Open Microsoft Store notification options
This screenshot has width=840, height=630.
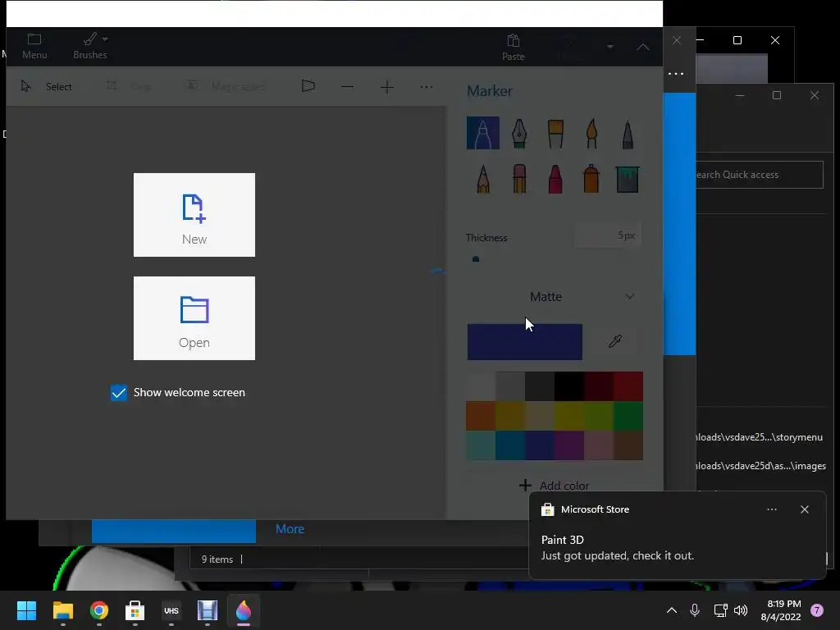pyautogui.click(x=771, y=509)
